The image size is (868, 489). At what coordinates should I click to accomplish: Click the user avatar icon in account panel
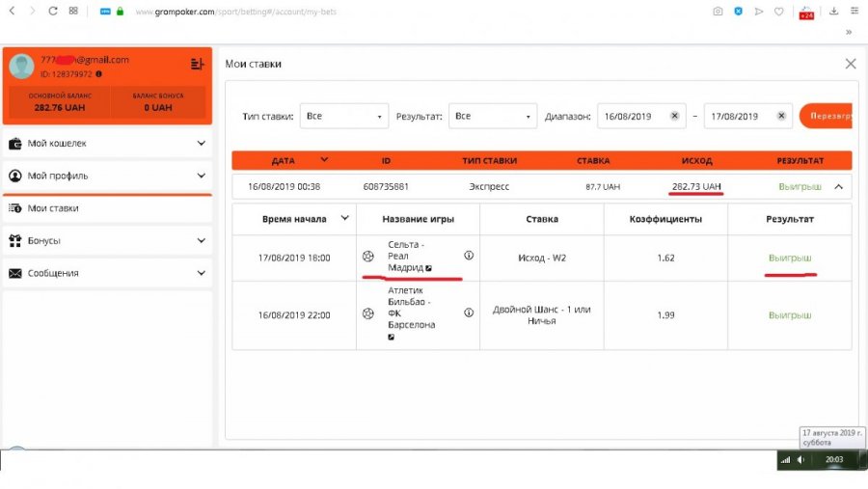(x=21, y=66)
